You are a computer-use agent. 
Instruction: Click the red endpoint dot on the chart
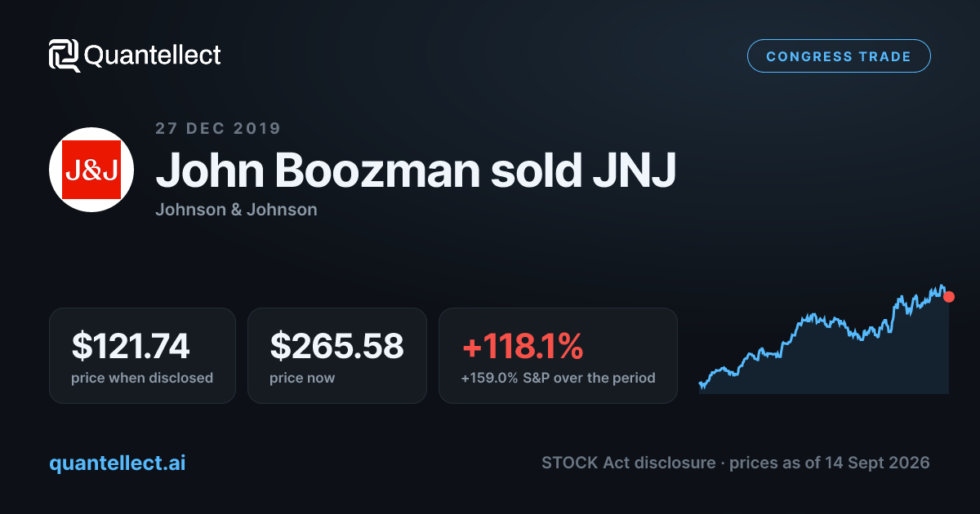(x=948, y=297)
